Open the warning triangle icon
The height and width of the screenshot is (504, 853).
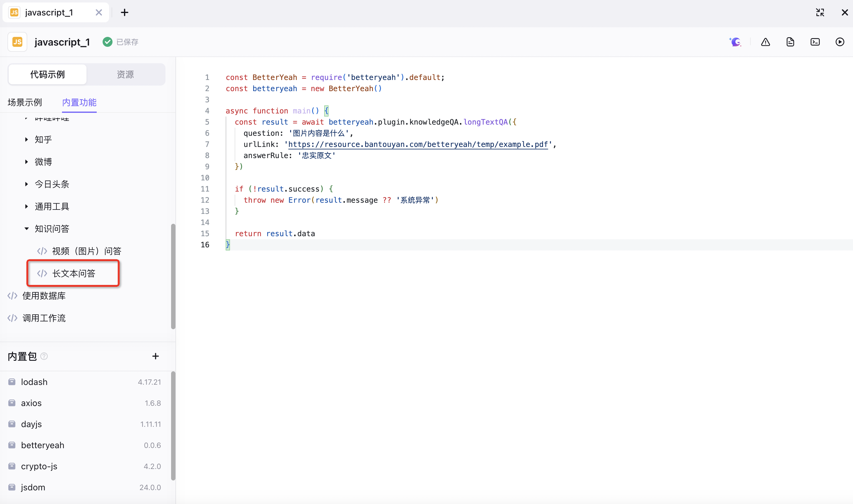click(765, 42)
